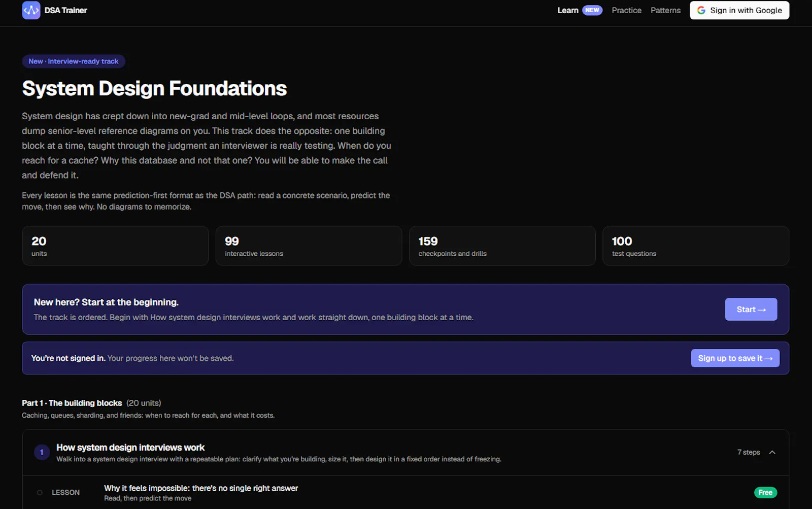Go to the Patterns page

click(x=665, y=10)
